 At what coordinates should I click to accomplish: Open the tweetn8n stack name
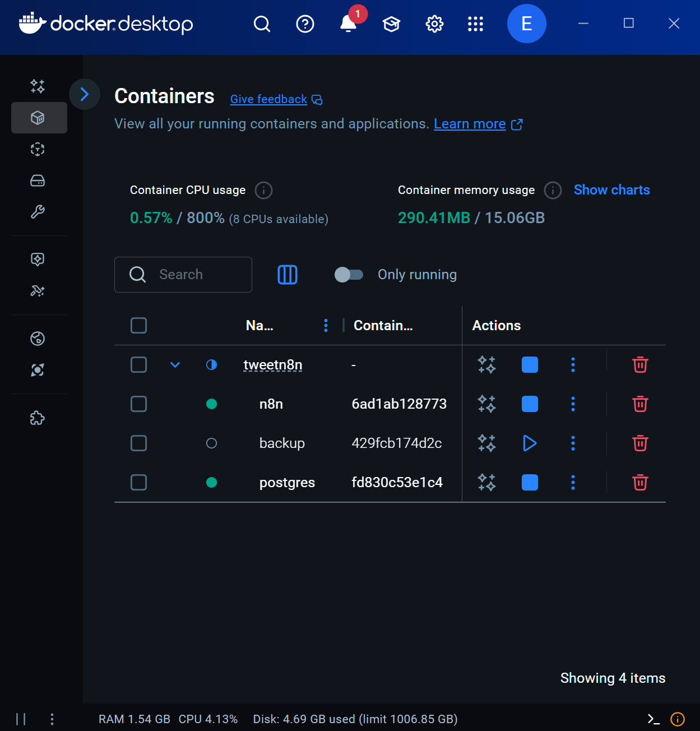[273, 365]
